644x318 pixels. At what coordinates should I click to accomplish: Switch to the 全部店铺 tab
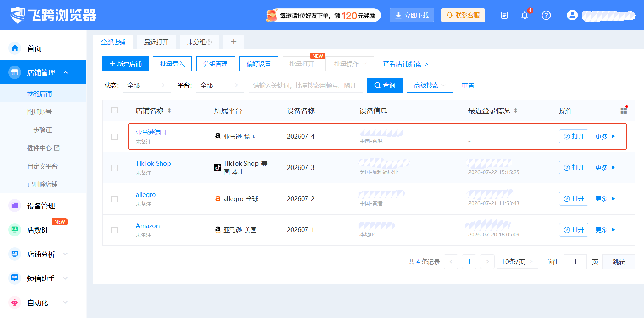(113, 42)
